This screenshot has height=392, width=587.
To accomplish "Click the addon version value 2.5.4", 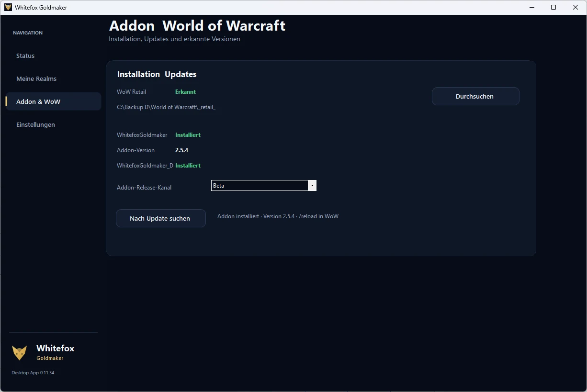I will click(x=181, y=150).
